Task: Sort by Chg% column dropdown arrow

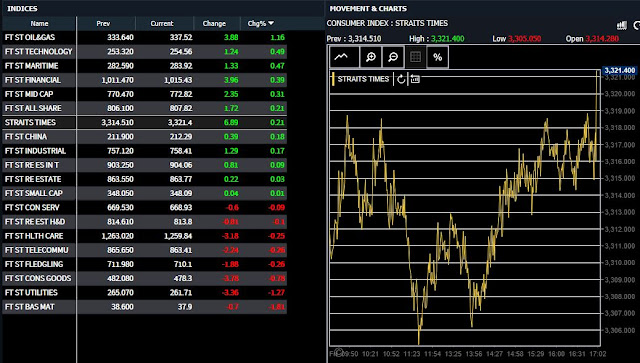Action: (271, 23)
